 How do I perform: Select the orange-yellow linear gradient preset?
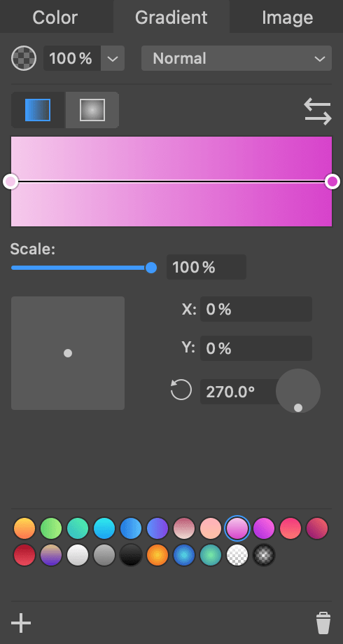tap(24, 528)
